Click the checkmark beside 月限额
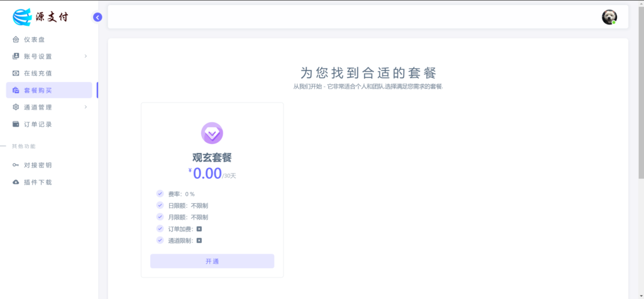 click(160, 217)
